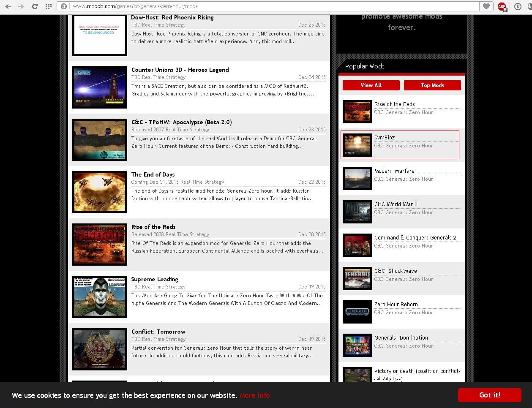Open Zero Hour Reborn sidebar title link
Screen dimensions: 532x408
click(x=396, y=304)
